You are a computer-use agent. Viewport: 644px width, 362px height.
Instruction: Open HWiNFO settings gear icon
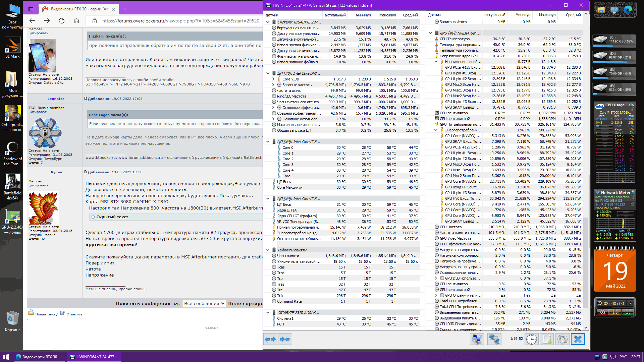[562, 339]
